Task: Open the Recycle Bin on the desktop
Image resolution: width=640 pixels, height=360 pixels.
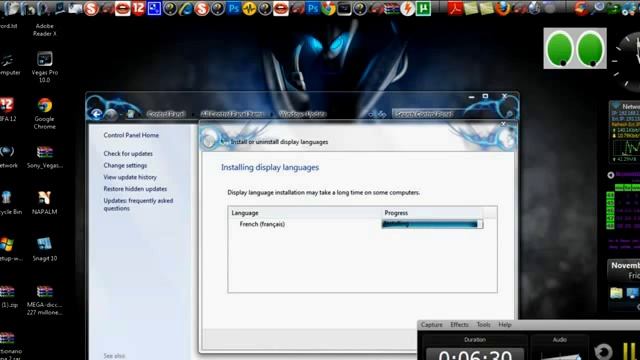Action: pyautogui.click(x=8, y=203)
